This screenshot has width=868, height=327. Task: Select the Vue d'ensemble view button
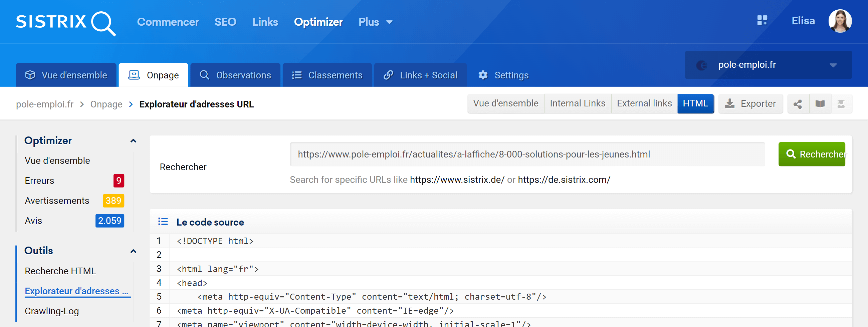[x=505, y=103]
